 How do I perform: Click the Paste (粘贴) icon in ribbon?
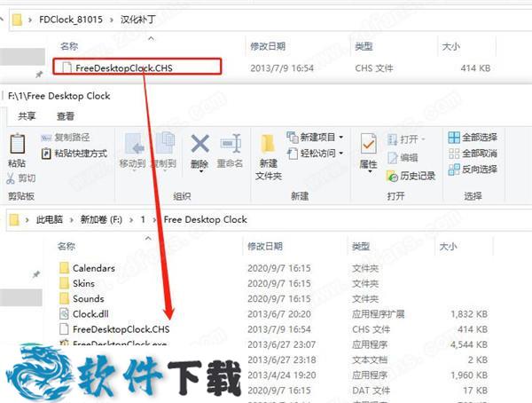click(x=17, y=145)
